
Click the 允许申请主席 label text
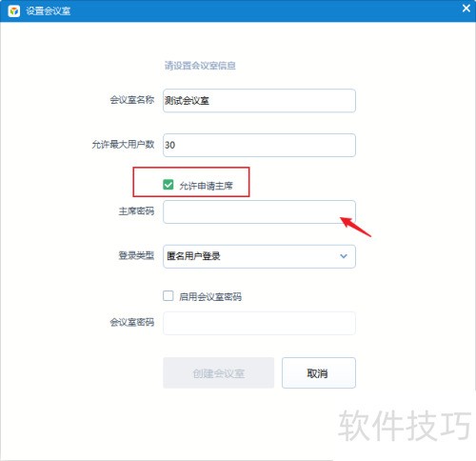point(207,186)
